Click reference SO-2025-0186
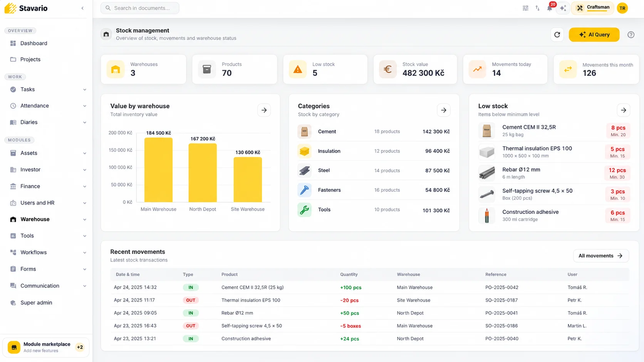The image size is (644, 362). pyautogui.click(x=501, y=326)
